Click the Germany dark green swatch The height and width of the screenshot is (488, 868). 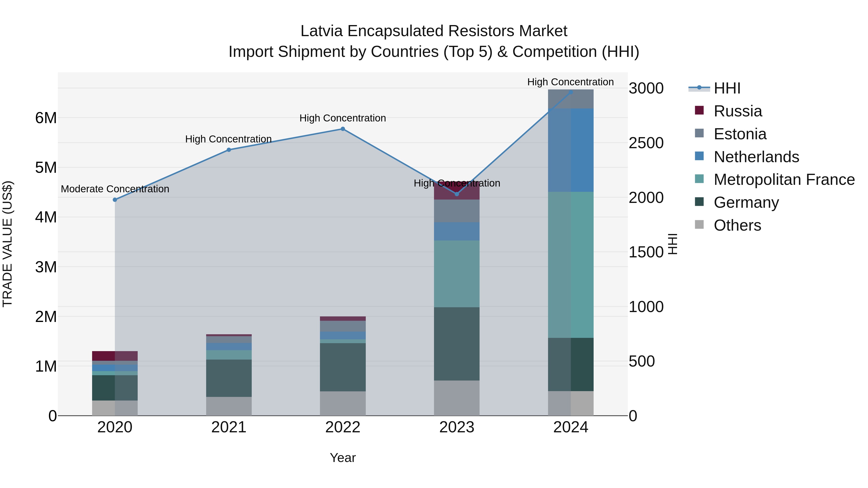point(699,202)
